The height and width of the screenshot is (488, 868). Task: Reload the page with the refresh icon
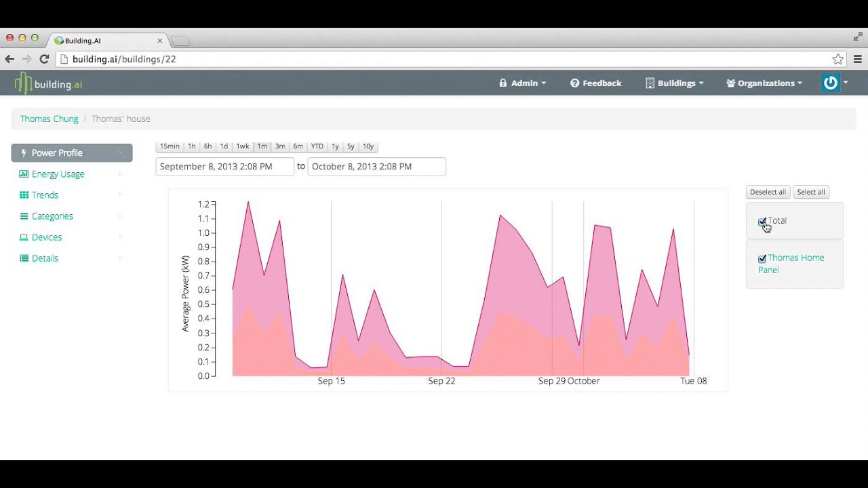click(x=44, y=59)
